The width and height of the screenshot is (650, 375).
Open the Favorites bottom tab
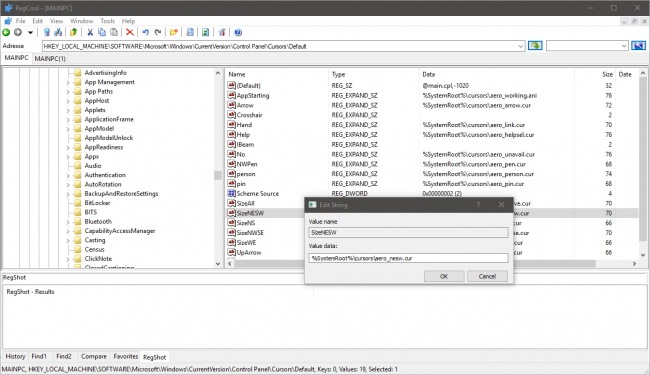[x=126, y=356]
